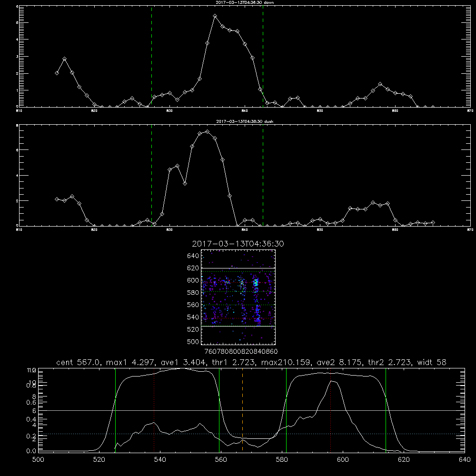Viewport: 476px width, 476px height.
Task: Click the '560' label on bottom plot x-axis
Action: pyautogui.click(x=221, y=460)
